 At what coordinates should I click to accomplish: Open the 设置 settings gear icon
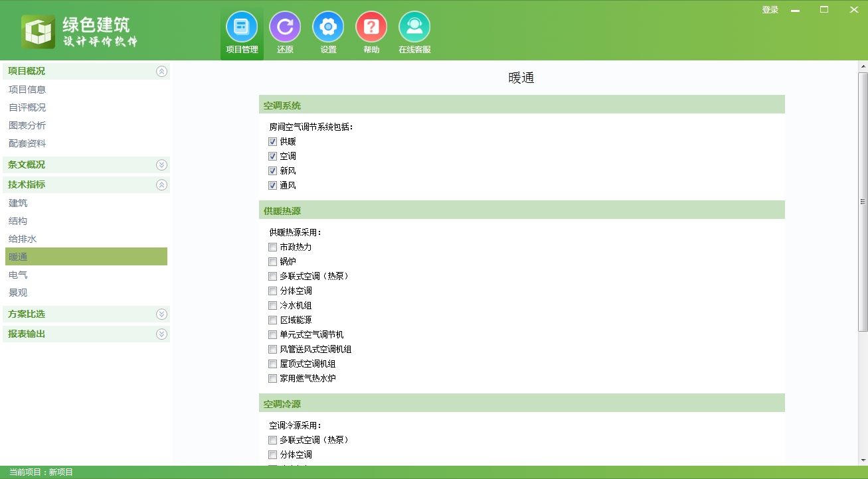[x=328, y=33]
